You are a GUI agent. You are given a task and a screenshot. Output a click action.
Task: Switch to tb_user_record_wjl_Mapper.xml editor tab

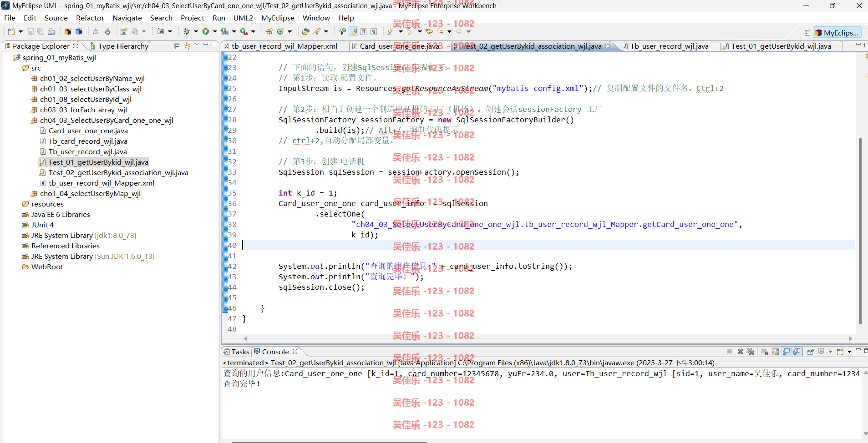tap(284, 46)
